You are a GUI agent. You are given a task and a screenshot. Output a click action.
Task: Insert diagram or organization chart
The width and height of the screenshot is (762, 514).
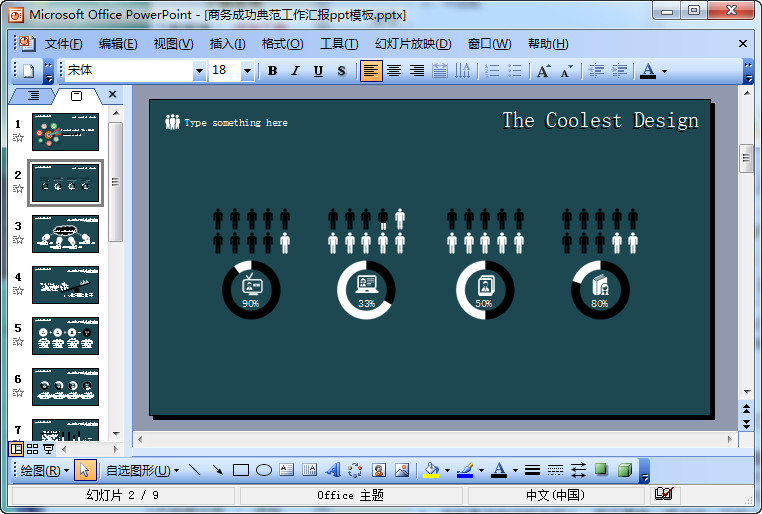click(355, 470)
